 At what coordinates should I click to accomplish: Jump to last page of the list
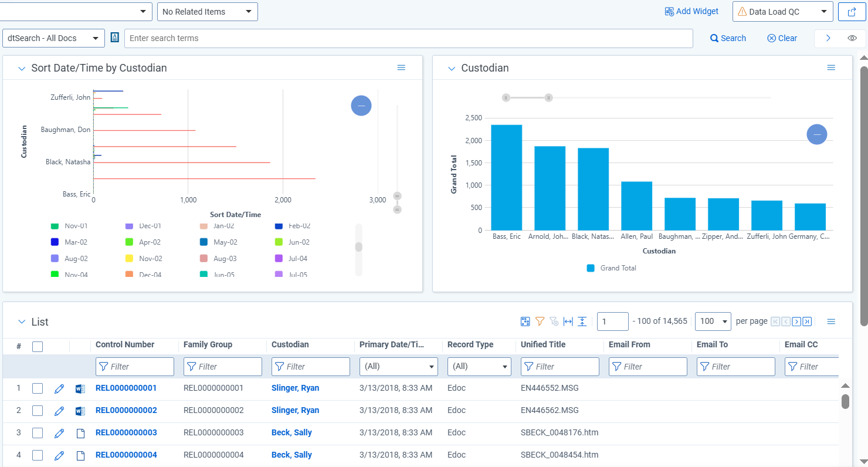tap(807, 322)
